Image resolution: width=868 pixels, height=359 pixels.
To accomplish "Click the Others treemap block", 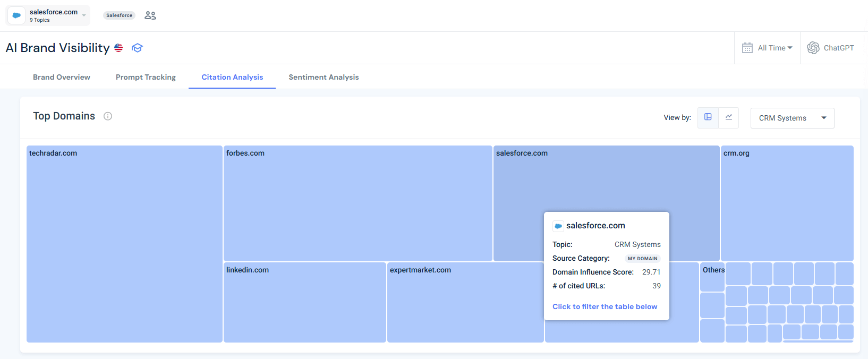I will point(712,277).
